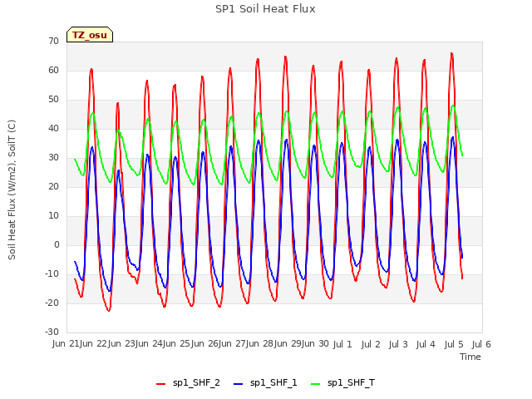Click the Jul 3 x-axis date
The image size is (532, 399).
398,345
